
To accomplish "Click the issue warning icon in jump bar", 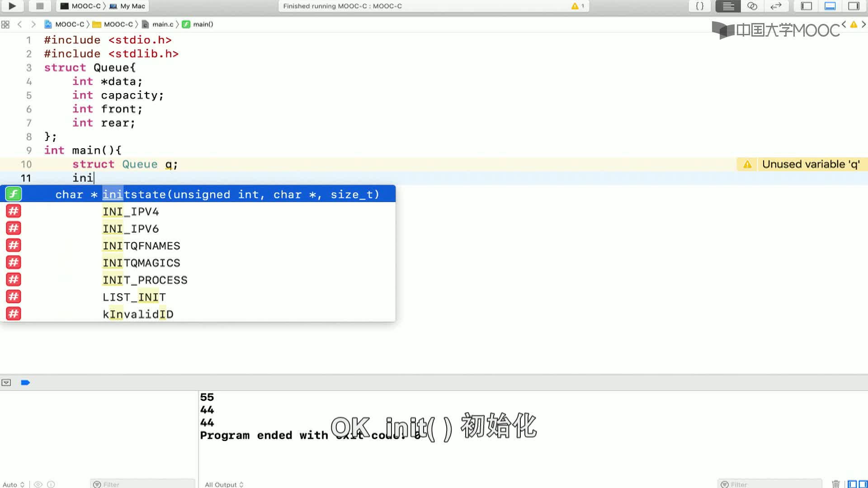I will pos(854,24).
